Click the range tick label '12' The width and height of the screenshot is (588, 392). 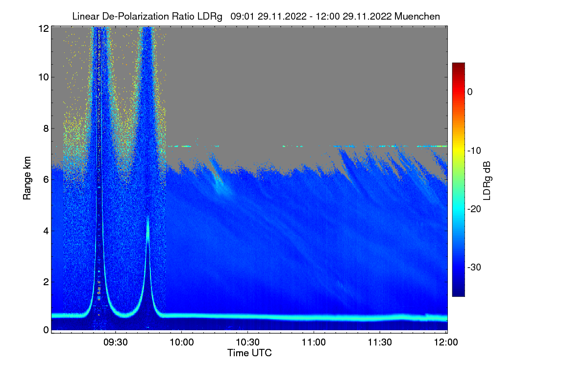[x=43, y=28]
